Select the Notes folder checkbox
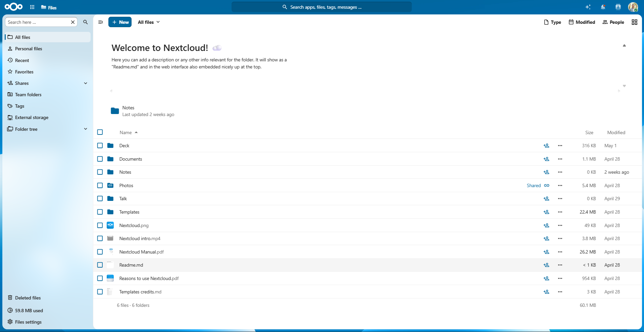 (x=100, y=172)
